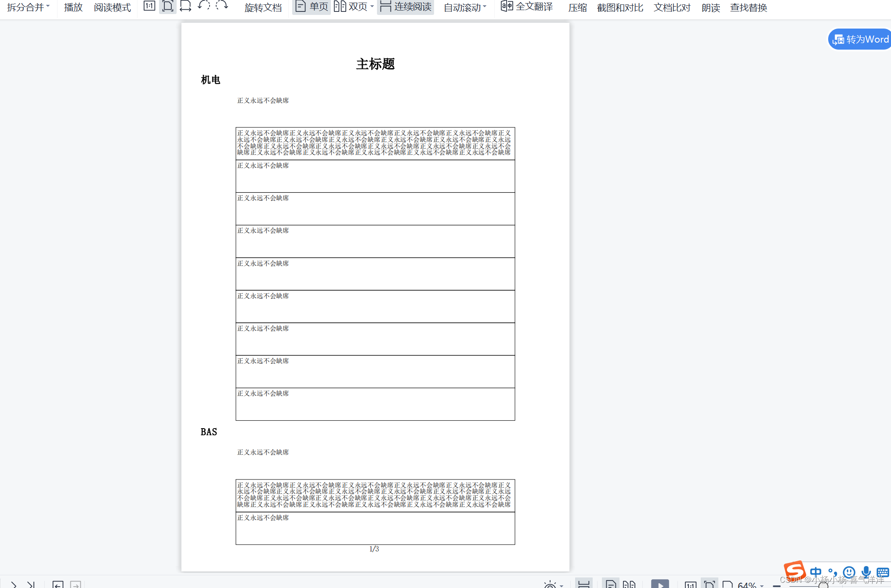Click the fit width icon in top toolbar
This screenshot has height=588, width=891.
(185, 6)
